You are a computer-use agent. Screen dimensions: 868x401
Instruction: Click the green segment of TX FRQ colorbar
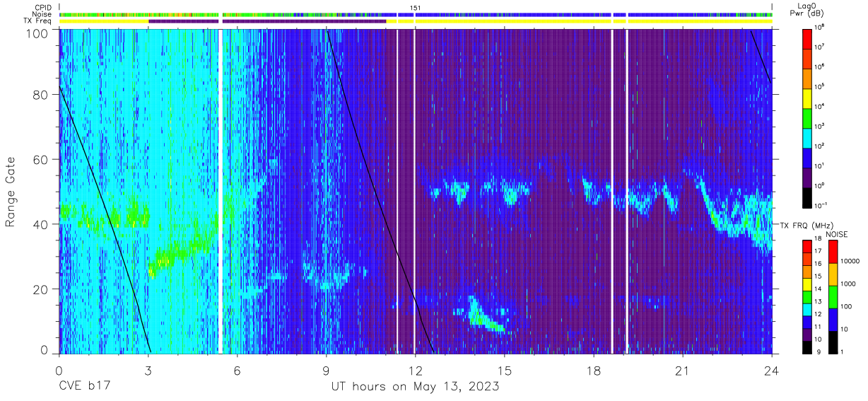pos(807,296)
